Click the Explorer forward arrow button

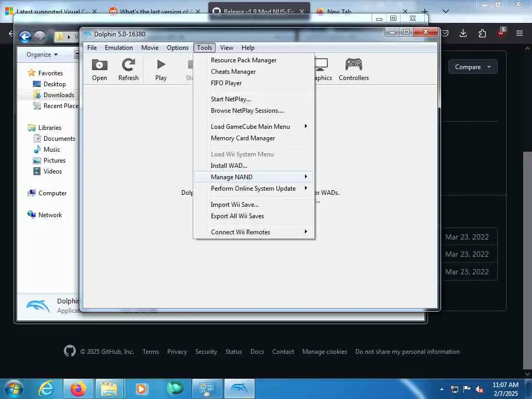pyautogui.click(x=39, y=37)
